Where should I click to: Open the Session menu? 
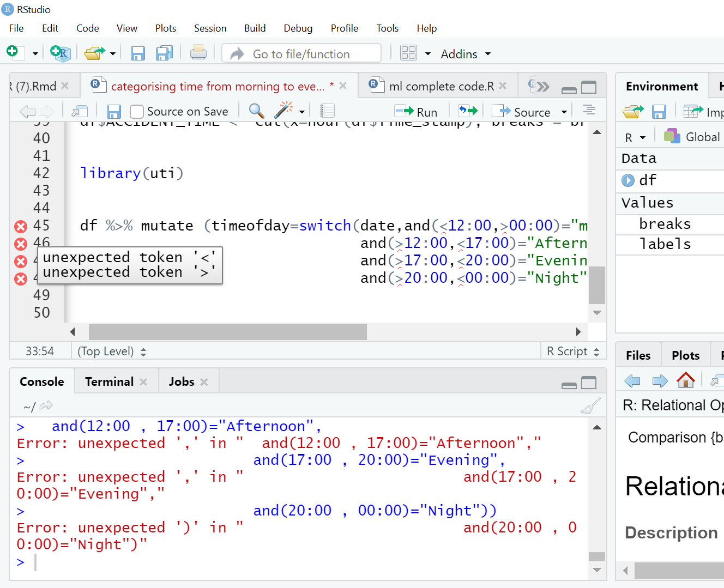click(210, 28)
